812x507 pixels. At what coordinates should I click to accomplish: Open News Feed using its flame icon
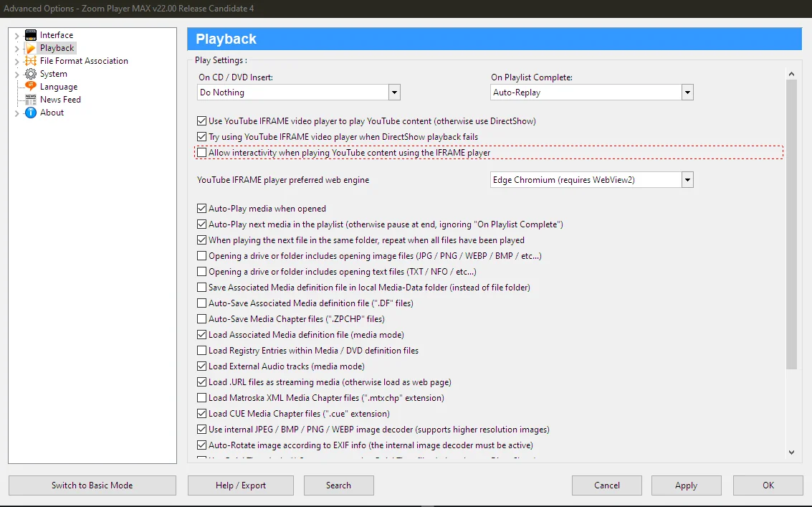pyautogui.click(x=30, y=99)
